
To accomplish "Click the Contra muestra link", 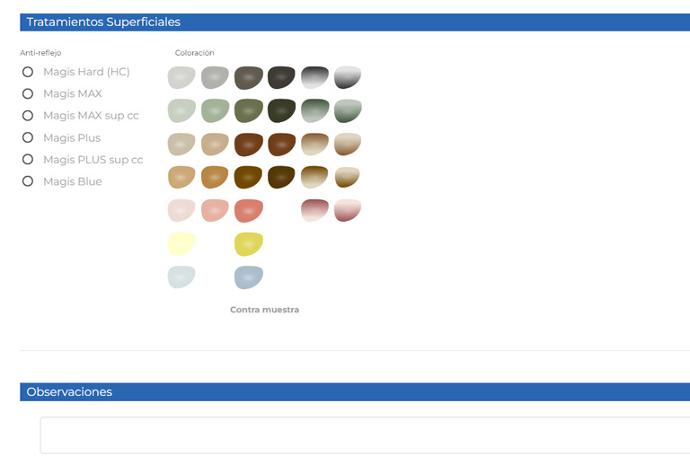I will click(264, 310).
